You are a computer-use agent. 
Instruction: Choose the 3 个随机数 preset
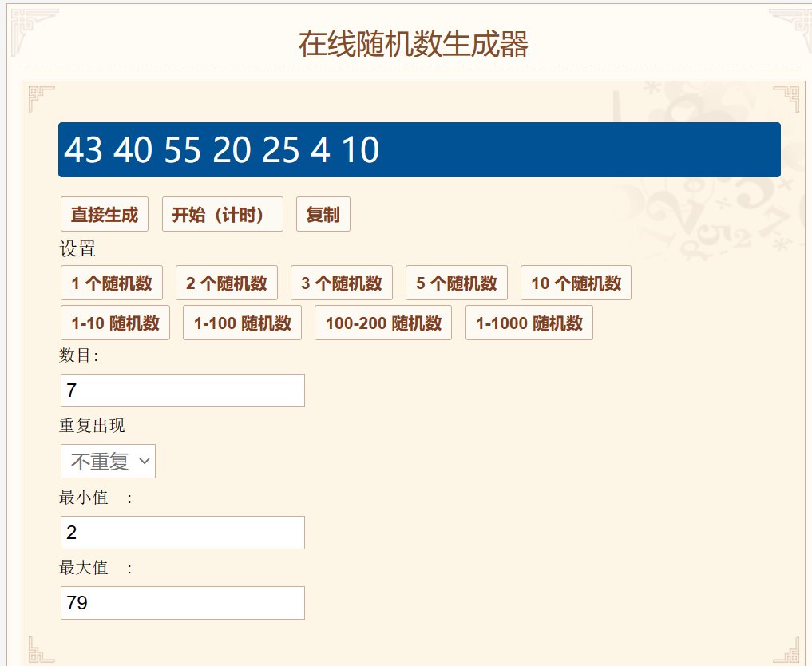pyautogui.click(x=342, y=283)
